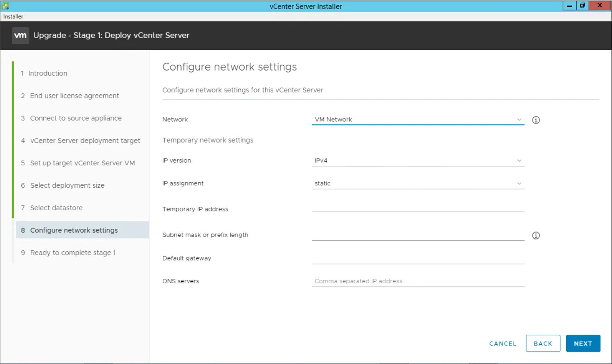Go to step 7 Select datastore
The width and height of the screenshot is (612, 364).
point(52,208)
